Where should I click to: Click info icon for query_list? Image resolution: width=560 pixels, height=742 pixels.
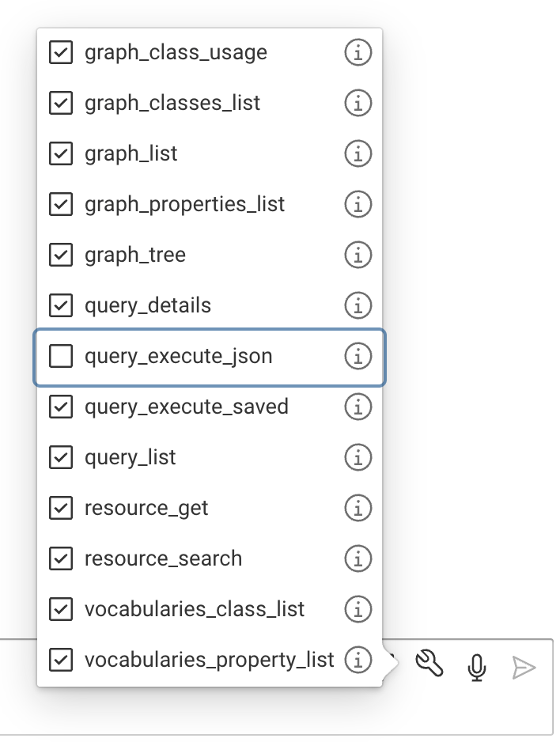point(358,458)
